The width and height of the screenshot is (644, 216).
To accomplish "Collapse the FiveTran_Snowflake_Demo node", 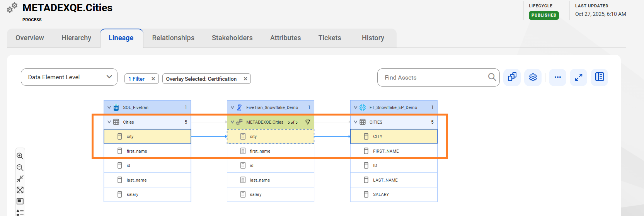I will pos(232,107).
